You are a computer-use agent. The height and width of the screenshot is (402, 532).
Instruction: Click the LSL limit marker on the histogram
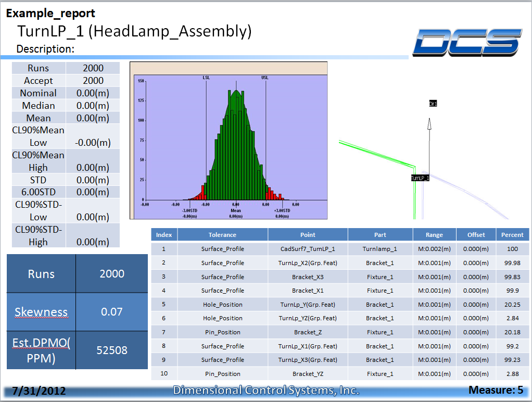206,78
